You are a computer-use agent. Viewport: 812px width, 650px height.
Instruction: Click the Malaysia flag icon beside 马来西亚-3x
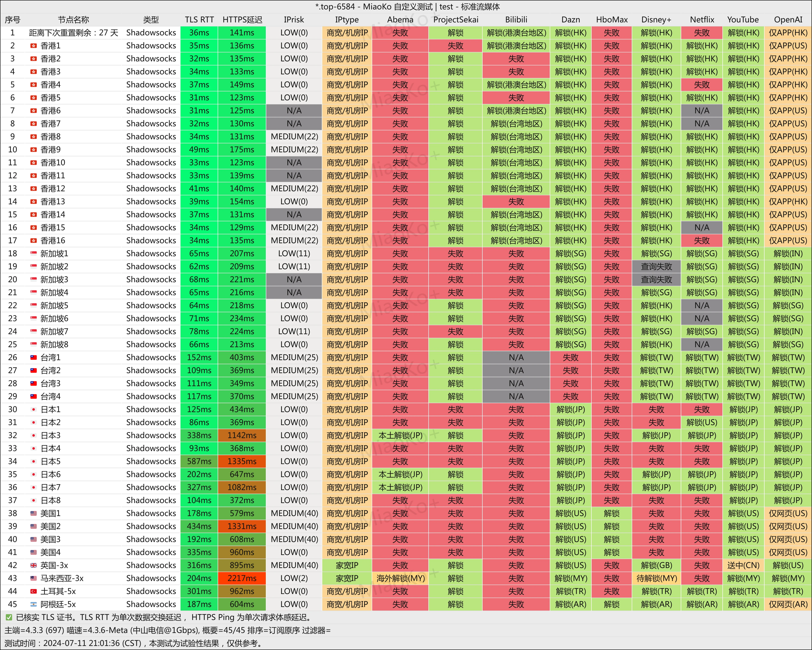click(34, 579)
